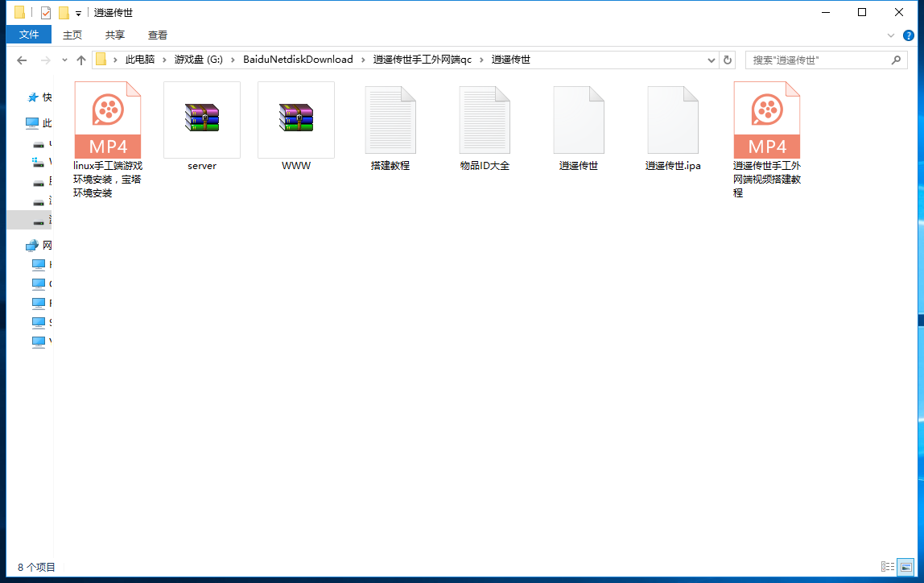The width and height of the screenshot is (924, 583).
Task: Click the 8 个项目 status text
Action: point(36,567)
